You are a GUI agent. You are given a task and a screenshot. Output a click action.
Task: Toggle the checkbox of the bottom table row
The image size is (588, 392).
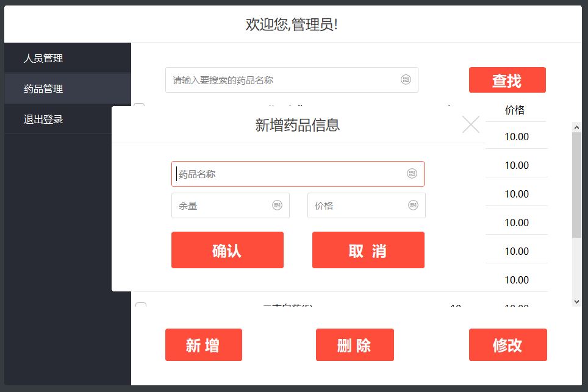coord(141,304)
